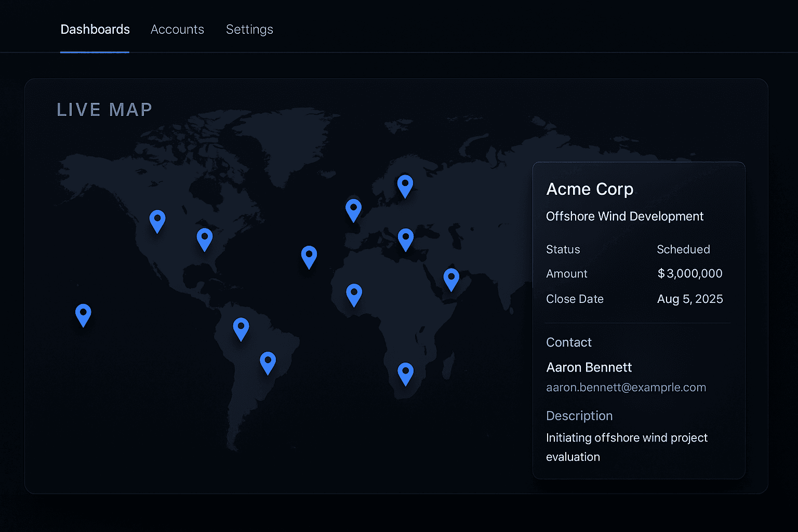Go to the Settings tab
This screenshot has height=532, width=798.
pyautogui.click(x=249, y=30)
